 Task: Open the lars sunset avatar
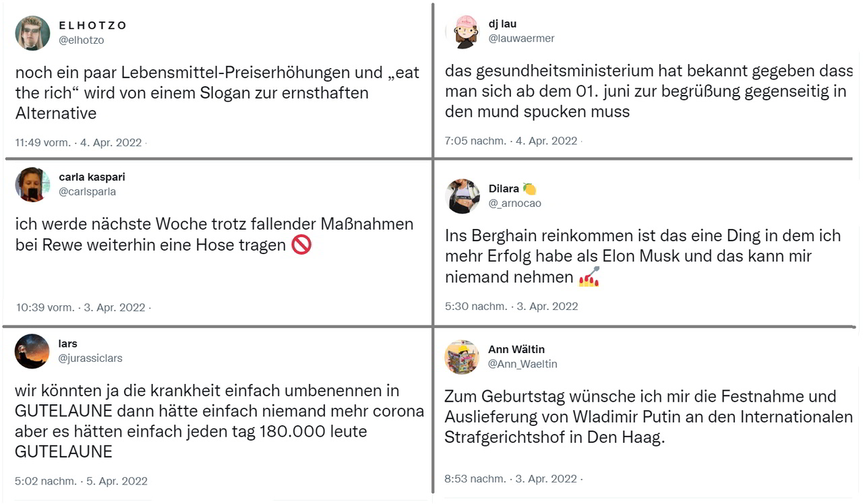click(x=32, y=351)
